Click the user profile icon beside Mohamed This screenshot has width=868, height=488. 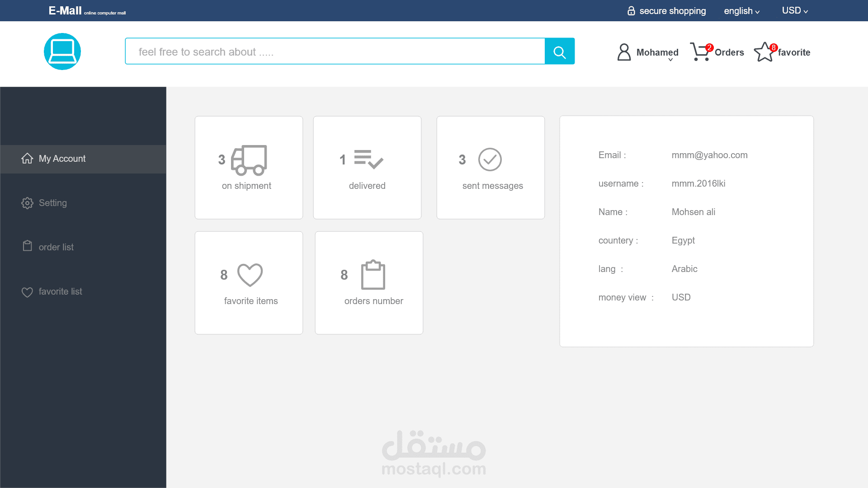pos(624,52)
